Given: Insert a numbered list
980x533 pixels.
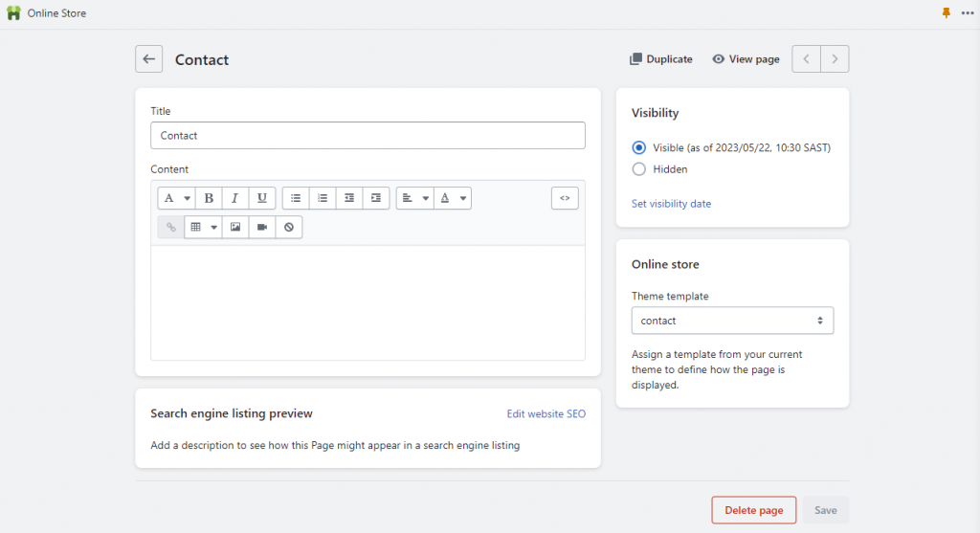Looking at the screenshot, I should [323, 198].
